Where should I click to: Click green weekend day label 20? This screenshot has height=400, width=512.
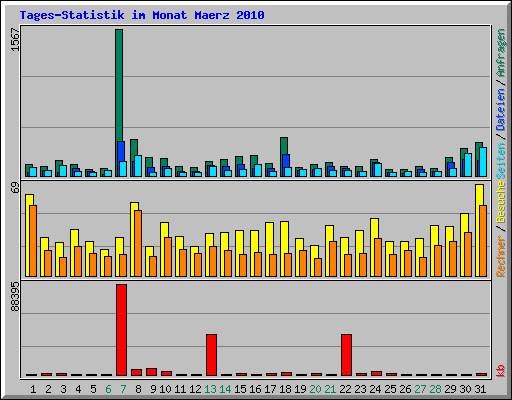(x=315, y=389)
